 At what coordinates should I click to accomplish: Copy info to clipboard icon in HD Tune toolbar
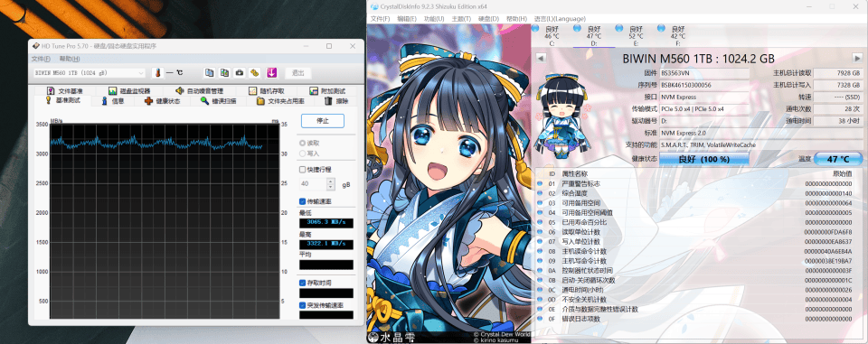(x=209, y=72)
